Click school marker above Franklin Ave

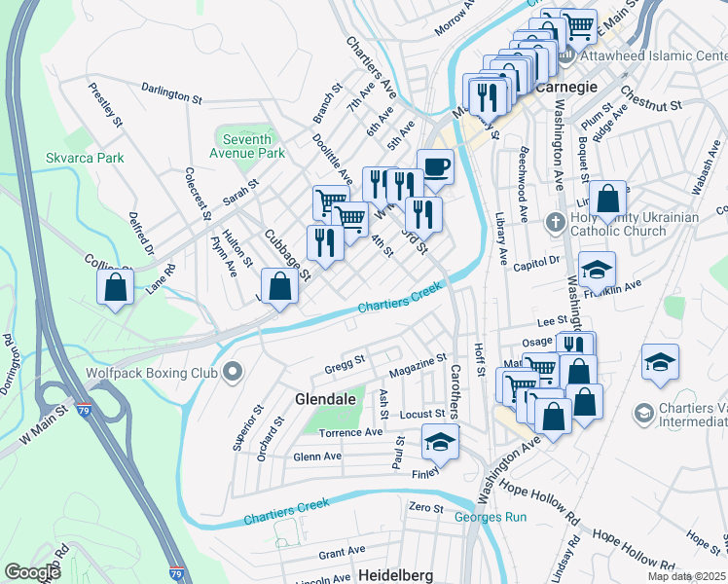tap(597, 272)
